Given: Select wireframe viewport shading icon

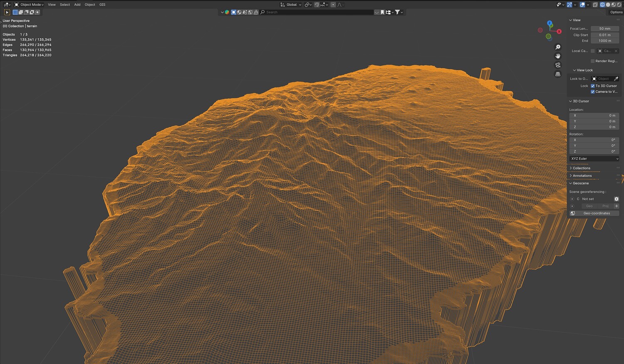Looking at the screenshot, I should coord(602,5).
